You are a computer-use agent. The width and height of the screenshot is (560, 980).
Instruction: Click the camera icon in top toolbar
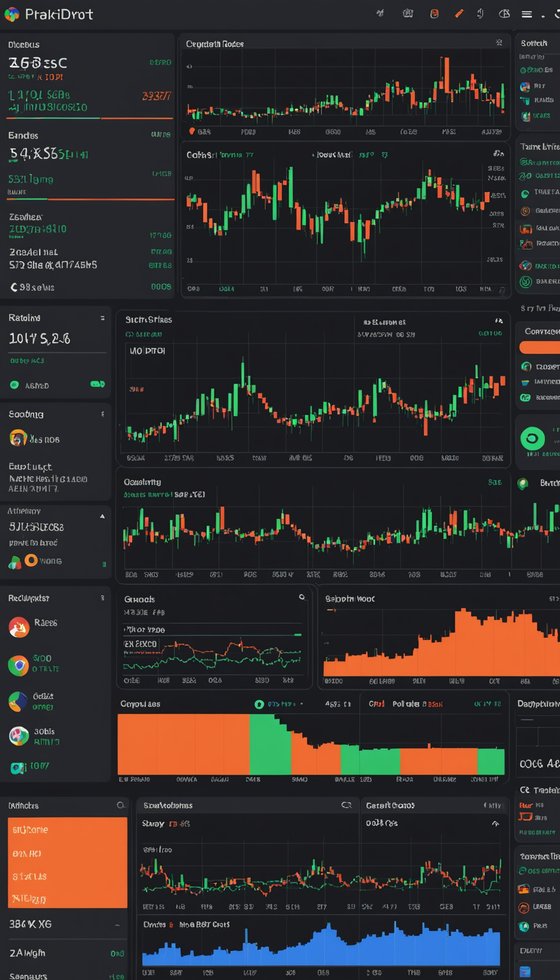(408, 14)
